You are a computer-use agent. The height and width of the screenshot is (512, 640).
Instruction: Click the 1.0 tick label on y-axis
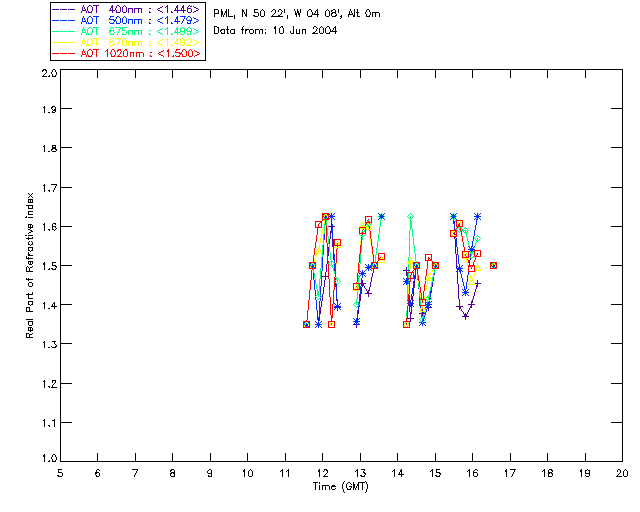(x=47, y=460)
